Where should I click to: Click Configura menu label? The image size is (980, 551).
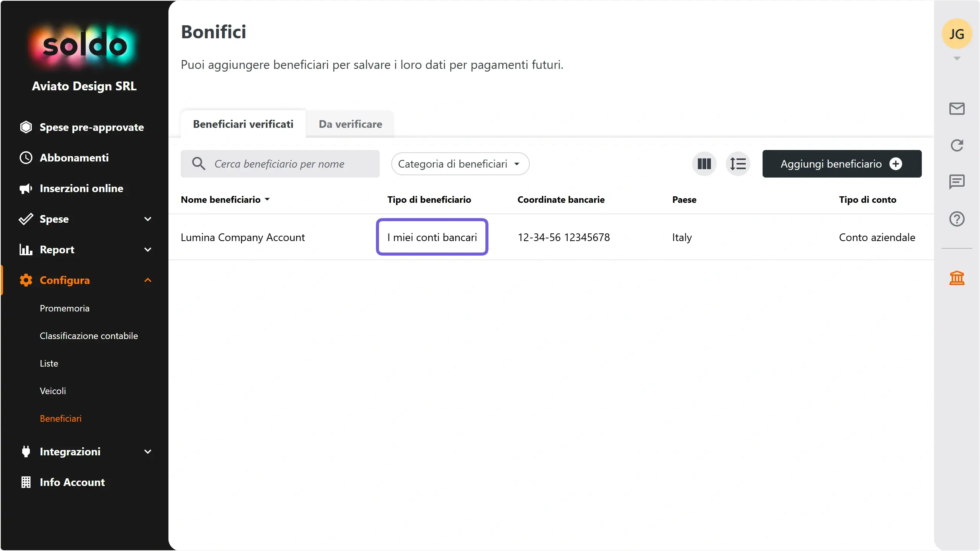[65, 280]
